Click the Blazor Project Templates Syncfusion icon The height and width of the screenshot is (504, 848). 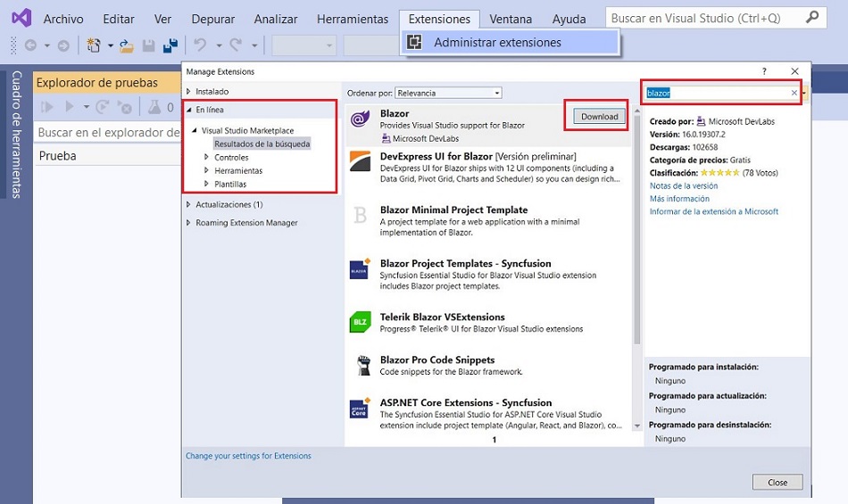coord(361,269)
